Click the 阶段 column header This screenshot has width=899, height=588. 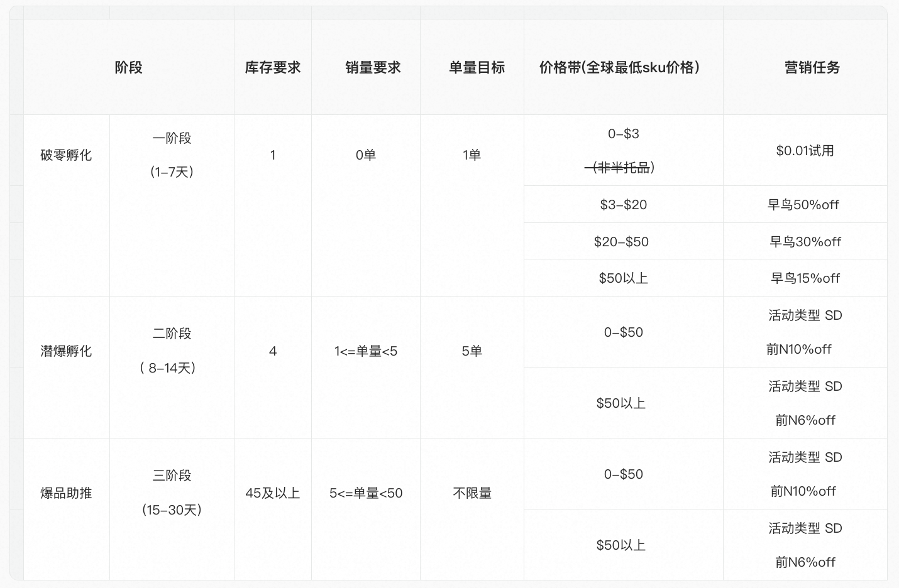(128, 67)
